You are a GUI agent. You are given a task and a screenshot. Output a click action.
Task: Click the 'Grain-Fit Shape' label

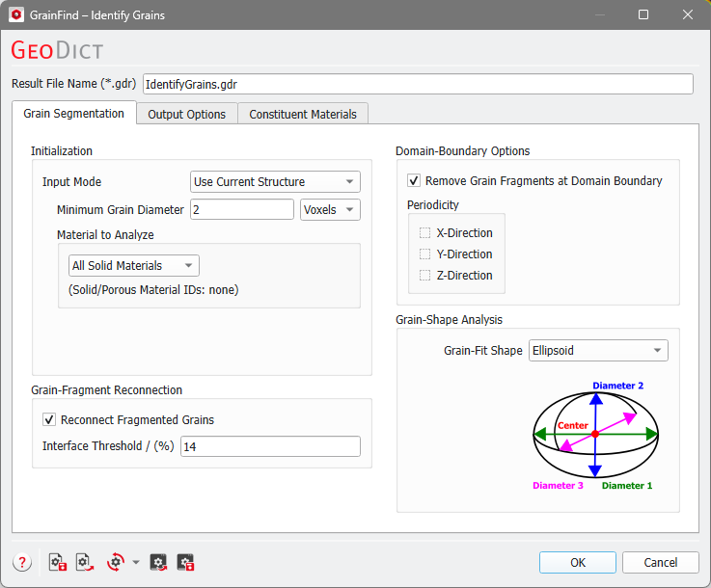point(483,351)
